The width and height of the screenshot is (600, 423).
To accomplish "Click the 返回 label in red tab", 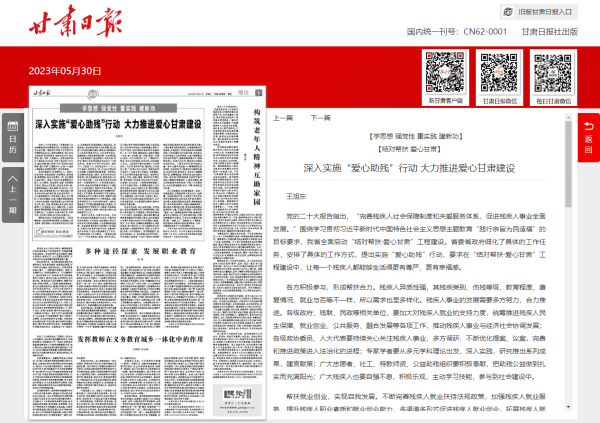I will 589,144.
